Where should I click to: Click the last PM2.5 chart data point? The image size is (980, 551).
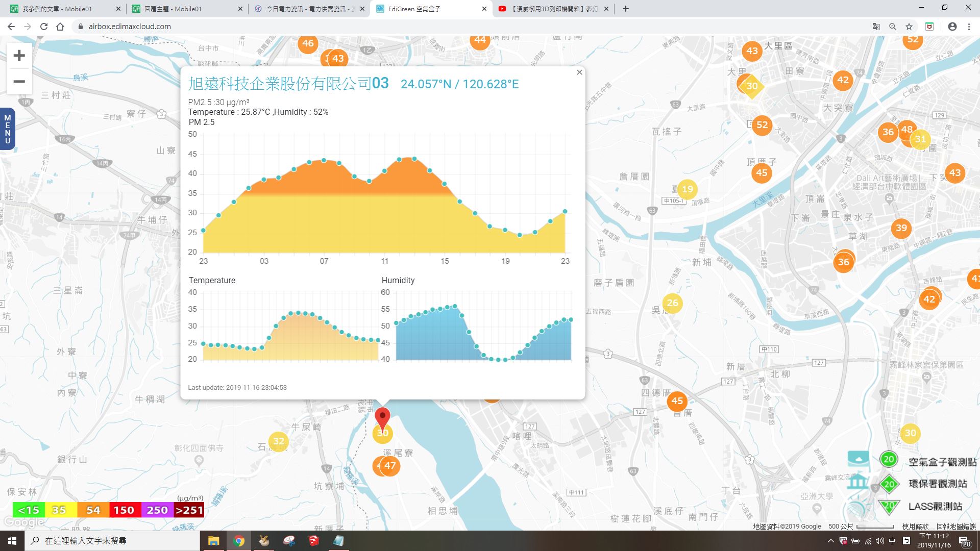pos(565,211)
